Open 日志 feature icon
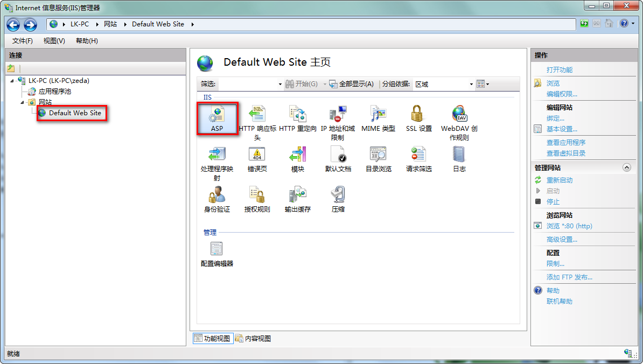Screen dimensions: 643x364 (x=459, y=159)
